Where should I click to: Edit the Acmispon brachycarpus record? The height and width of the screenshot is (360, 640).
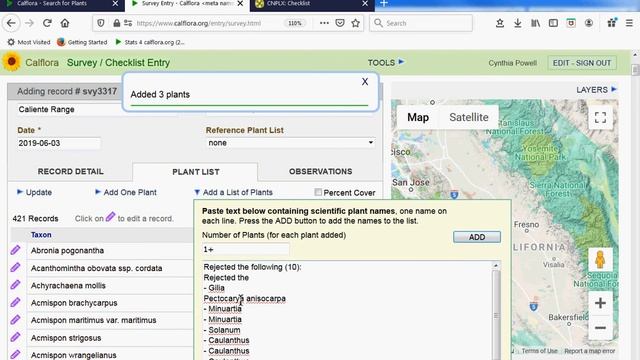pyautogui.click(x=15, y=302)
